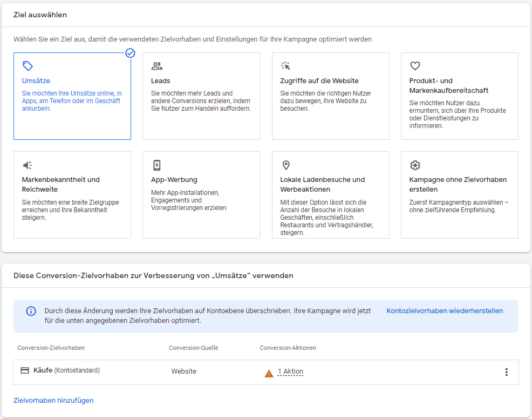Click the megaphone icon for Markenbekanntheit und Reichweite

click(28, 165)
